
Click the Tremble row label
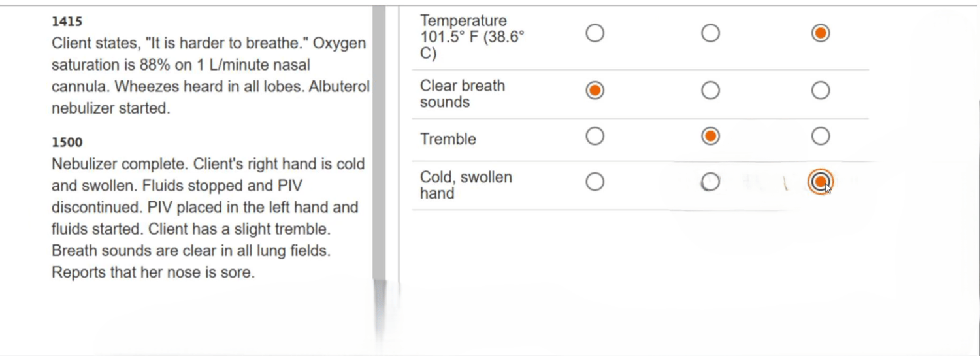[x=448, y=139]
